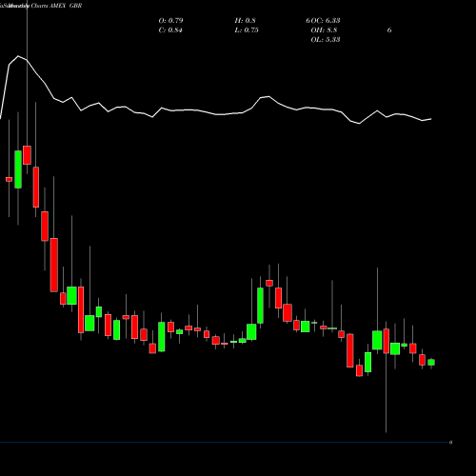Click the close price value C: 0.84
476x476 pixels.
point(170,30)
